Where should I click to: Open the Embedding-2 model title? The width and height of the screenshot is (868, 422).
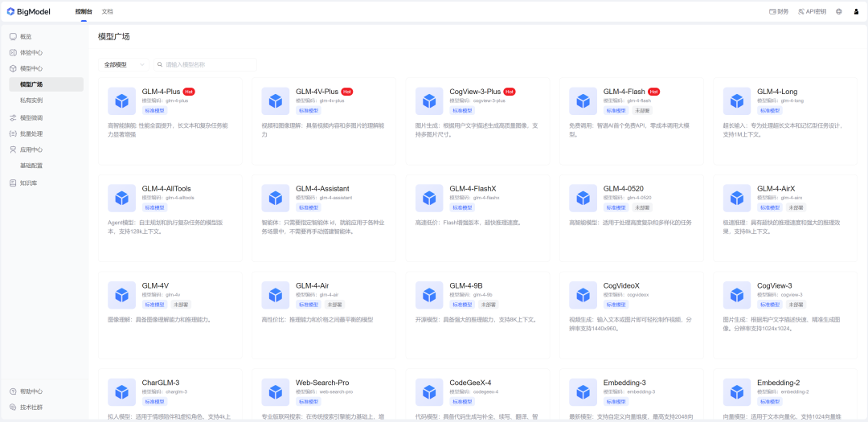pyautogui.click(x=777, y=383)
